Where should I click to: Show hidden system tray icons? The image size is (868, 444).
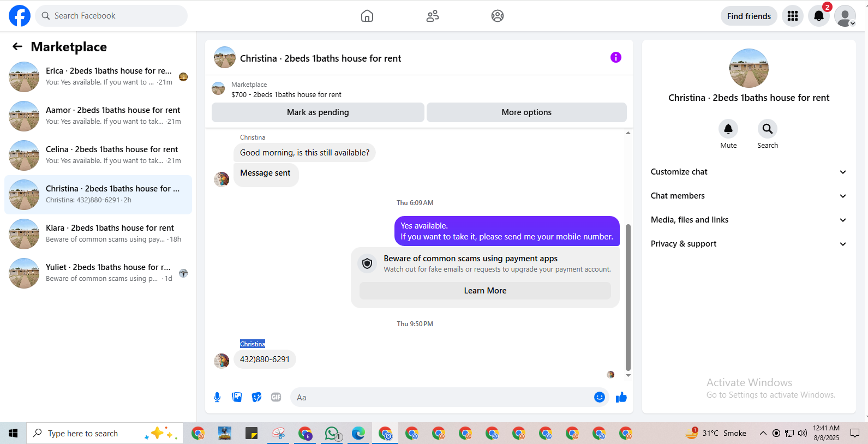click(763, 434)
